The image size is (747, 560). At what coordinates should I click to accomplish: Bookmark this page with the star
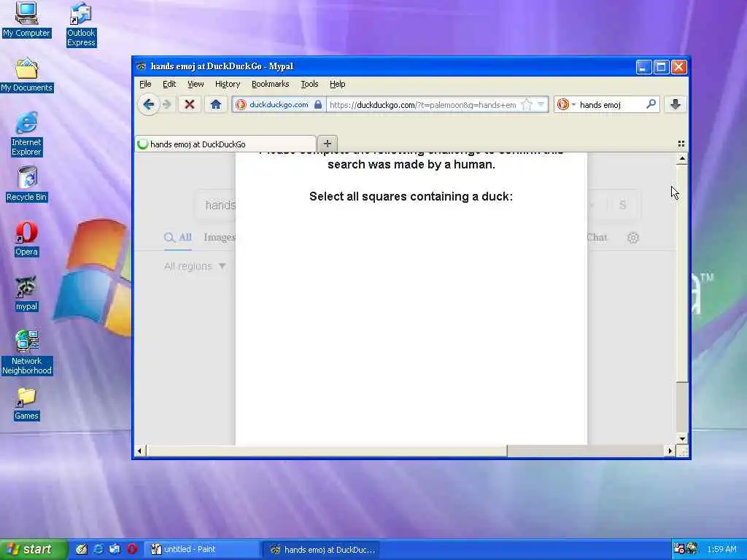pos(527,104)
